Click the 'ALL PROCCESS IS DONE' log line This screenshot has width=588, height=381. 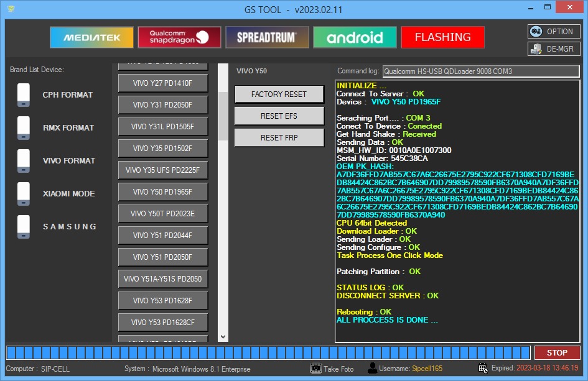387,320
